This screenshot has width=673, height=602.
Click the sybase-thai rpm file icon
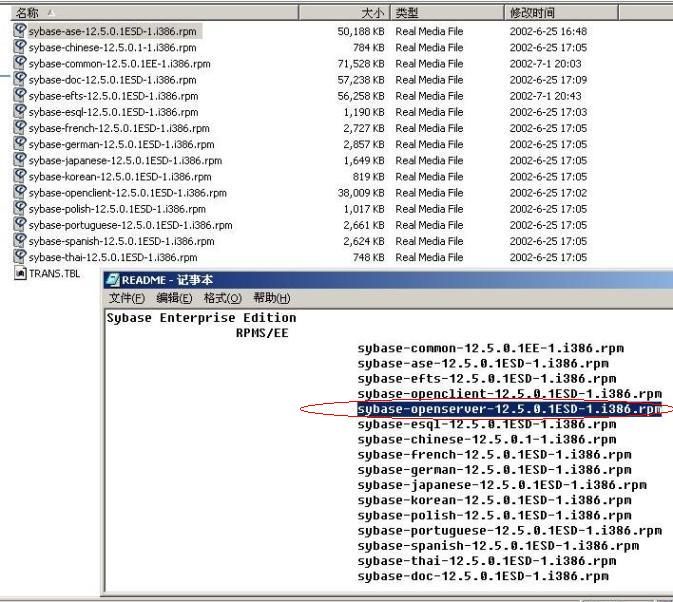[20, 257]
